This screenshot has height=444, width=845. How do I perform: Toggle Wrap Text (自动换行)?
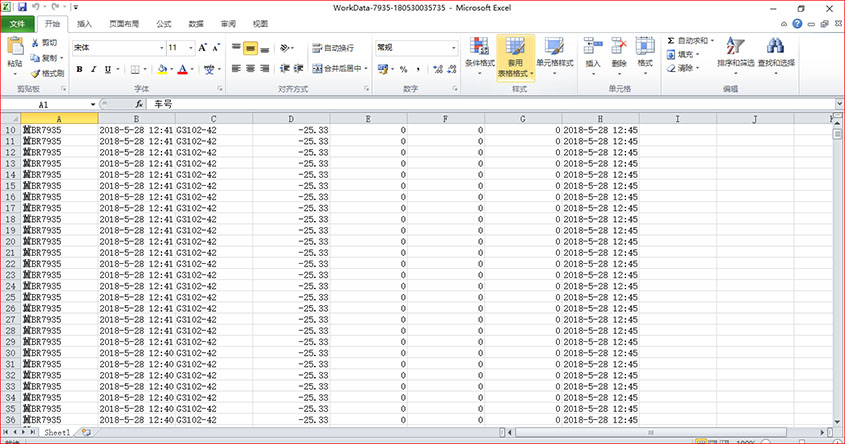333,47
